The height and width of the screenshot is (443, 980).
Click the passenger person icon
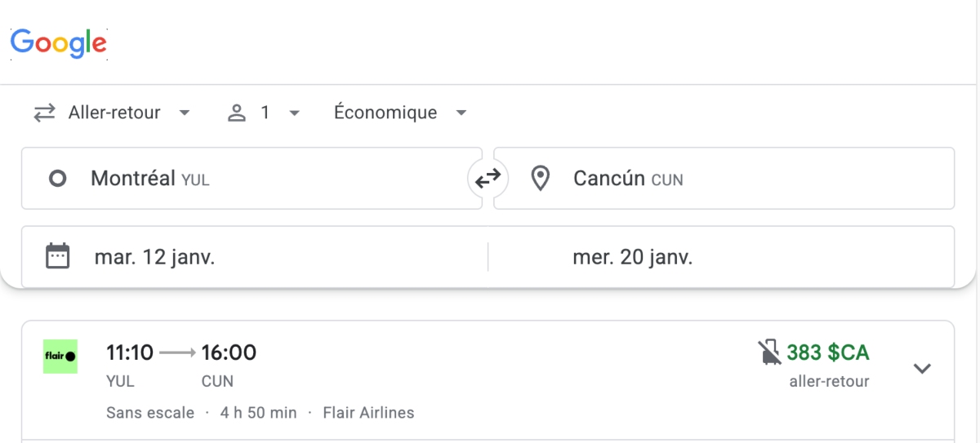click(237, 113)
